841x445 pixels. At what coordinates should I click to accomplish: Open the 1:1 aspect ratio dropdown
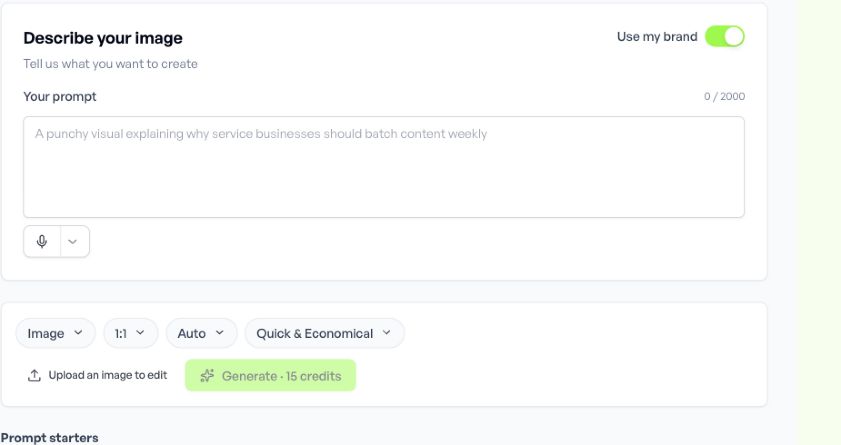click(130, 333)
